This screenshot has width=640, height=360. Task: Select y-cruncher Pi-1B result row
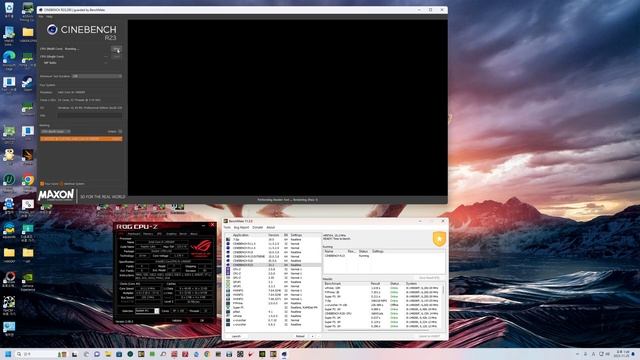383,305
